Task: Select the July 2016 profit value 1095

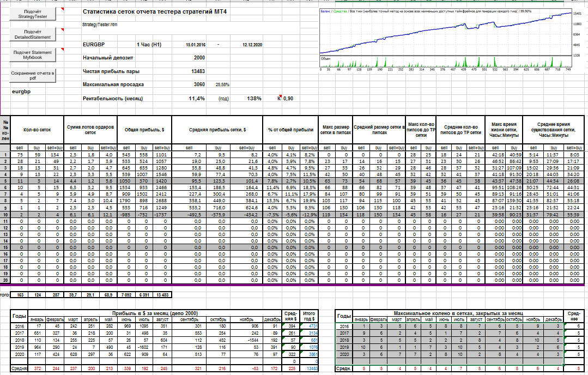Action: tap(144, 326)
